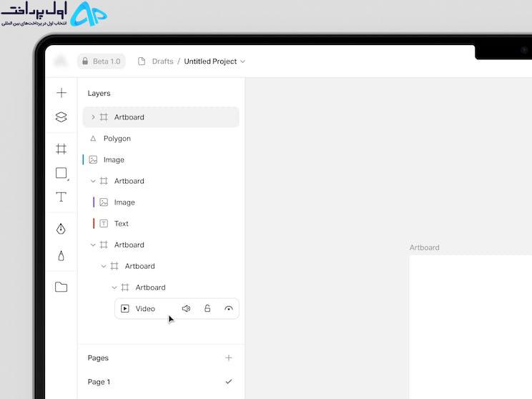Select the Pen tool
The image size is (532, 399).
[x=61, y=229]
